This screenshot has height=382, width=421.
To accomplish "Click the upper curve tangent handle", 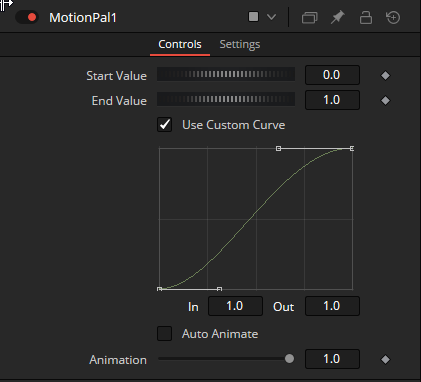I will pyautogui.click(x=278, y=148).
